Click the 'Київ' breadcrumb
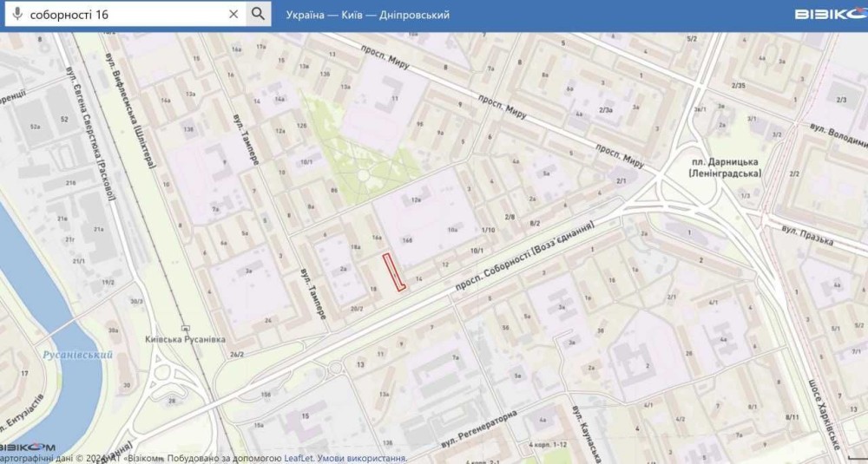 point(351,15)
